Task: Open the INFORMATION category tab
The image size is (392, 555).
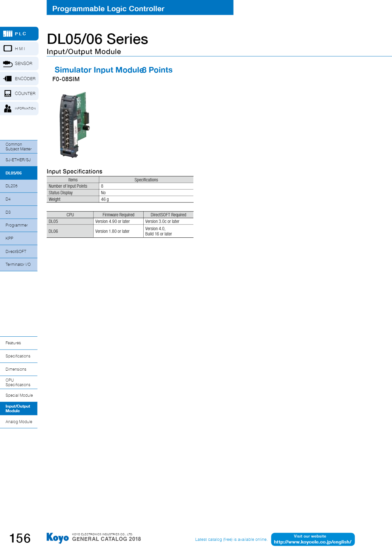Action: [19, 108]
